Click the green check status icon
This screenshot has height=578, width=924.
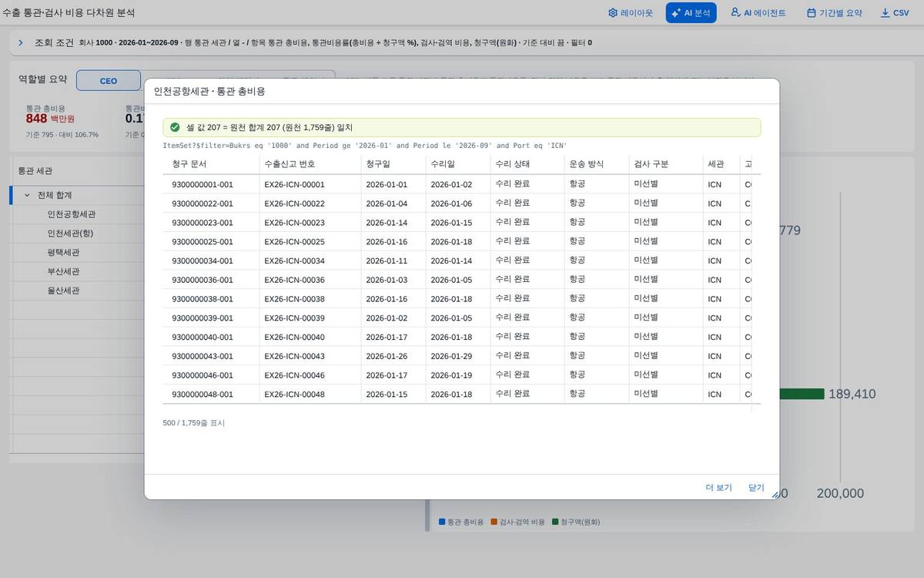[175, 127]
